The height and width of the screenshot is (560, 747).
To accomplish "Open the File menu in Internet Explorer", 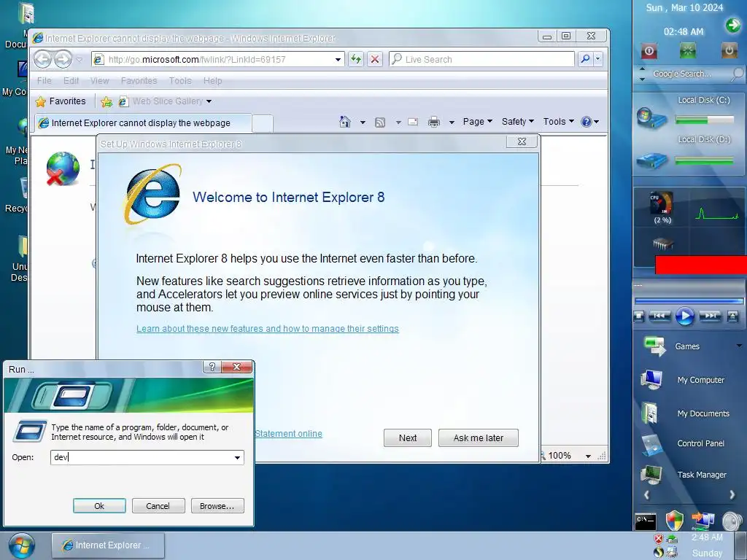I will 44,80.
